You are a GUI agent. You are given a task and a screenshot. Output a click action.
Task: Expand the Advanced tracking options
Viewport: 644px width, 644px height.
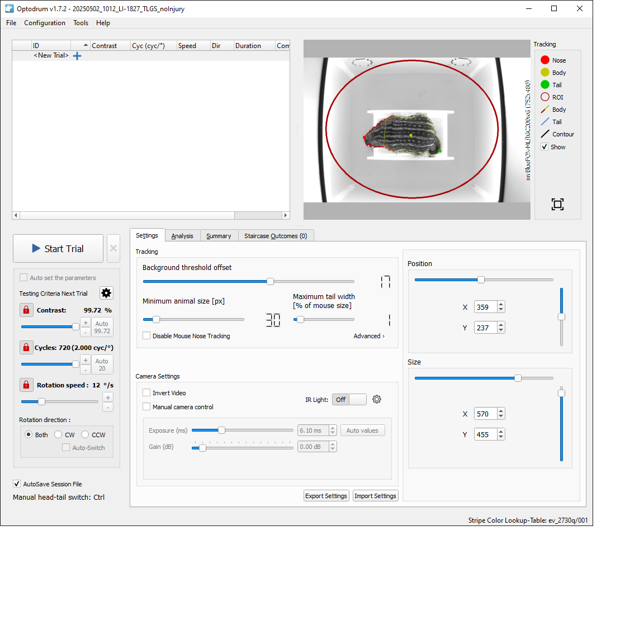click(x=368, y=336)
